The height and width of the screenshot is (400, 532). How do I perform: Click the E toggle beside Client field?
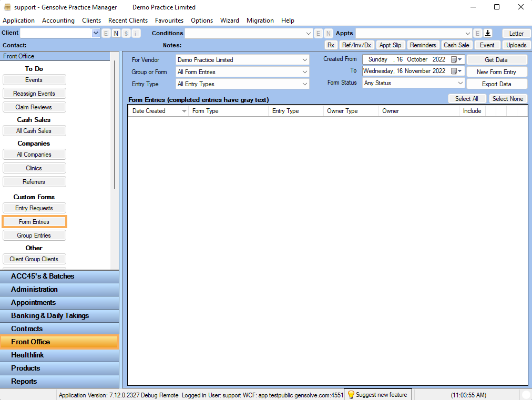pos(107,33)
